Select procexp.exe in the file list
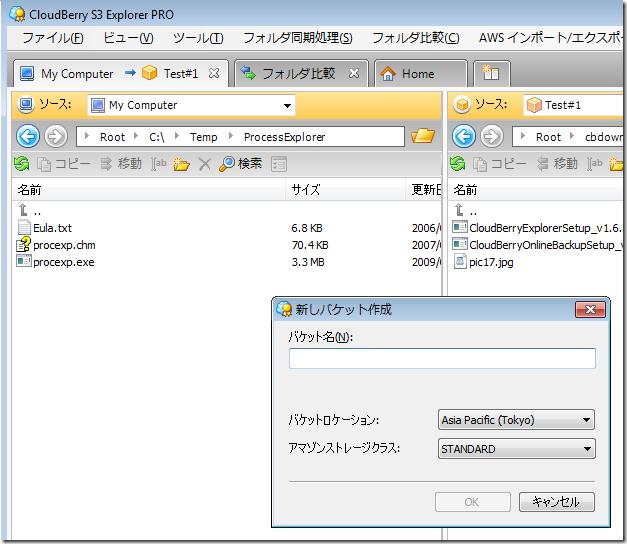627x544 pixels. pyautogui.click(x=64, y=262)
